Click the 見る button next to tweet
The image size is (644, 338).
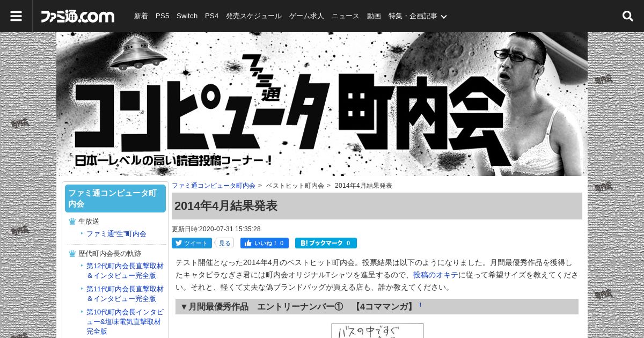coord(224,243)
